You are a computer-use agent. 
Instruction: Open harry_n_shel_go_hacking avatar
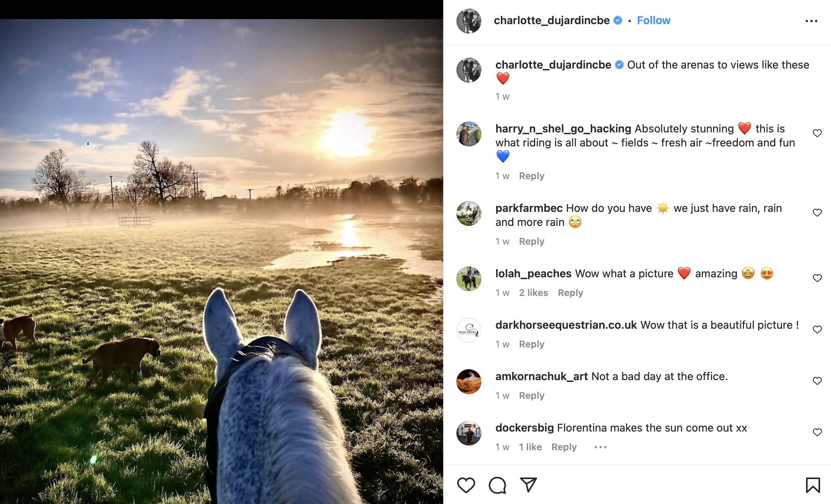pyautogui.click(x=469, y=134)
